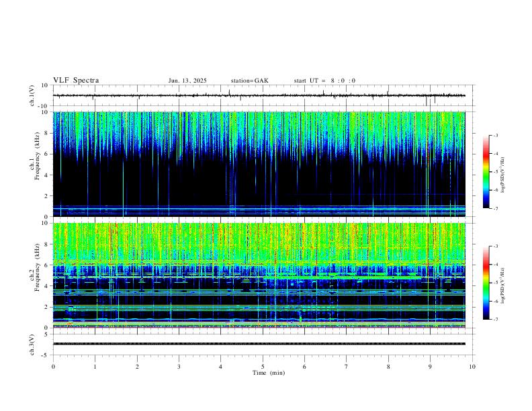Click the color scale bar beside ch.1 spectrogram
This screenshot has height=411, width=532.
pyautogui.click(x=486, y=172)
